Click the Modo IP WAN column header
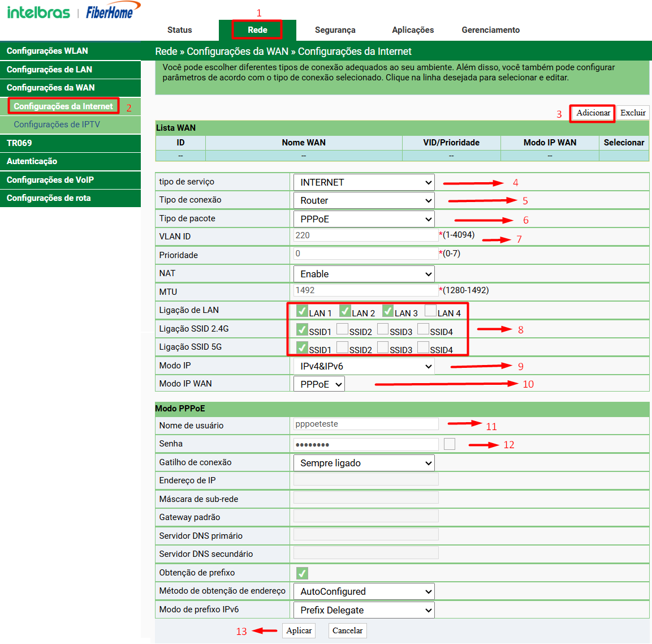652x644 pixels. point(550,143)
